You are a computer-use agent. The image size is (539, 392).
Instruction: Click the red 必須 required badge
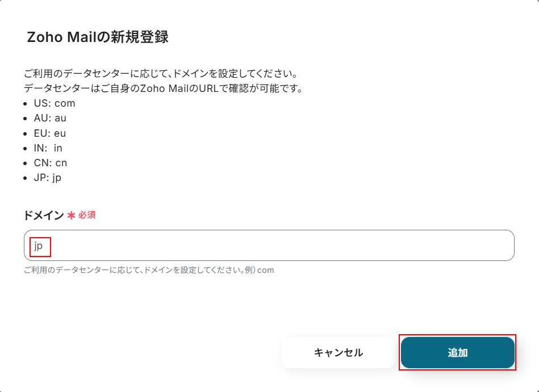coord(87,215)
